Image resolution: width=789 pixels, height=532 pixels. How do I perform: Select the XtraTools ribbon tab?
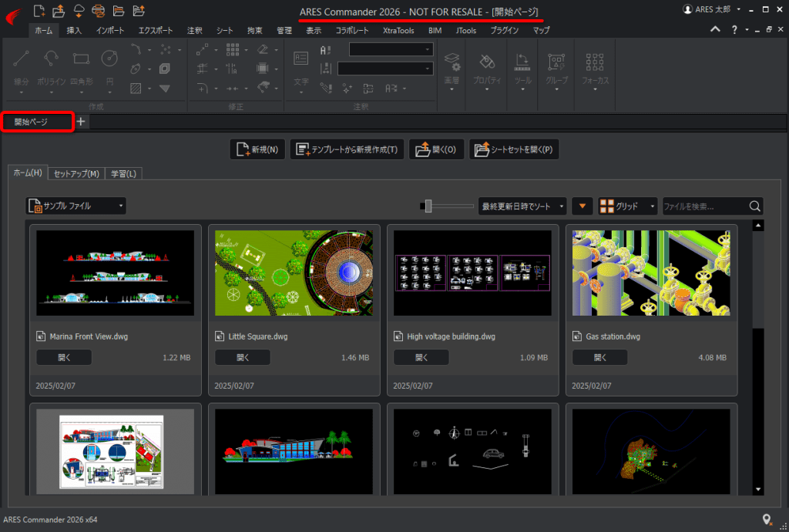398,31
